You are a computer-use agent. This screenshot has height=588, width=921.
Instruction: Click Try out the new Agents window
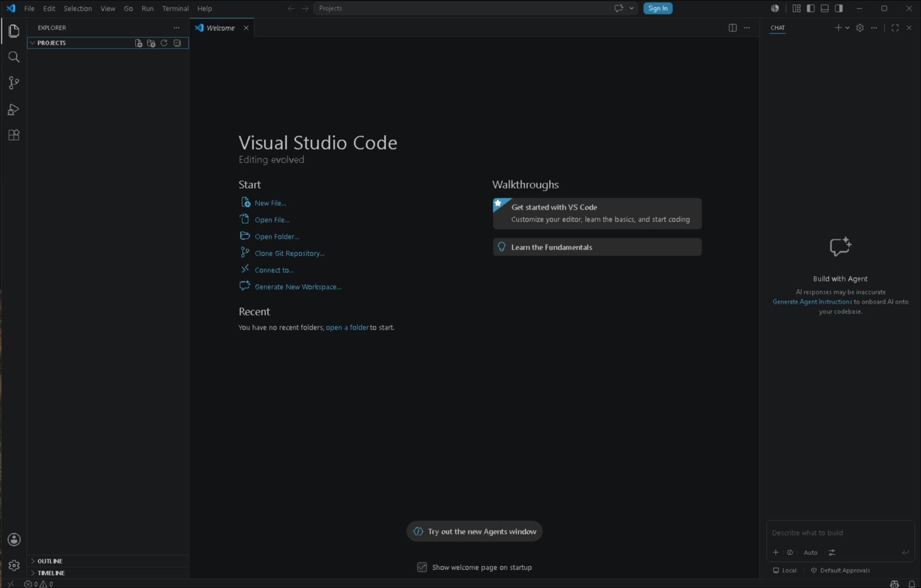(475, 532)
